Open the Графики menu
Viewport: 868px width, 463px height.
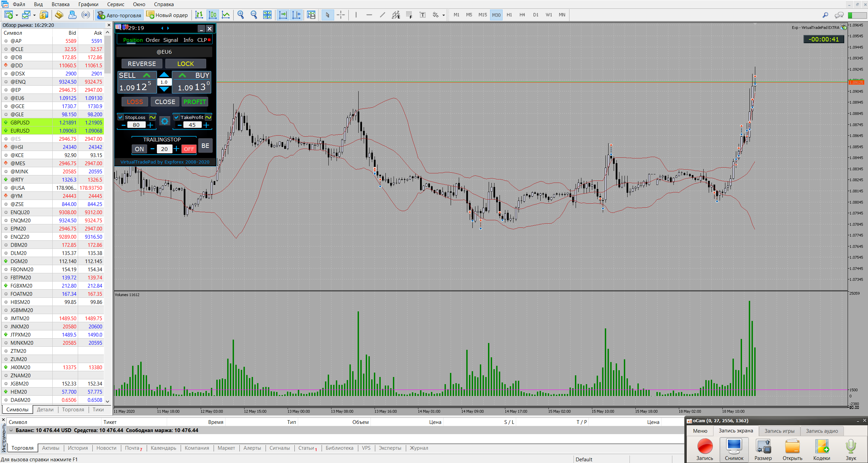pyautogui.click(x=88, y=4)
